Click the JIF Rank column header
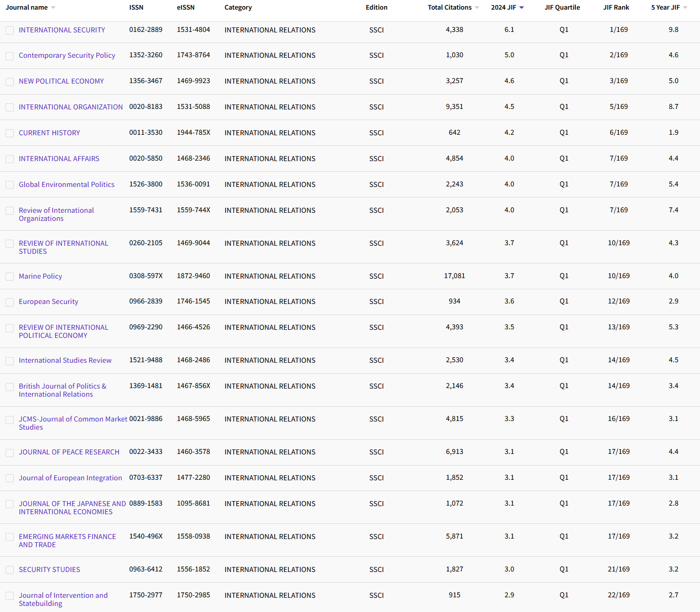The width and height of the screenshot is (700, 612). [616, 8]
